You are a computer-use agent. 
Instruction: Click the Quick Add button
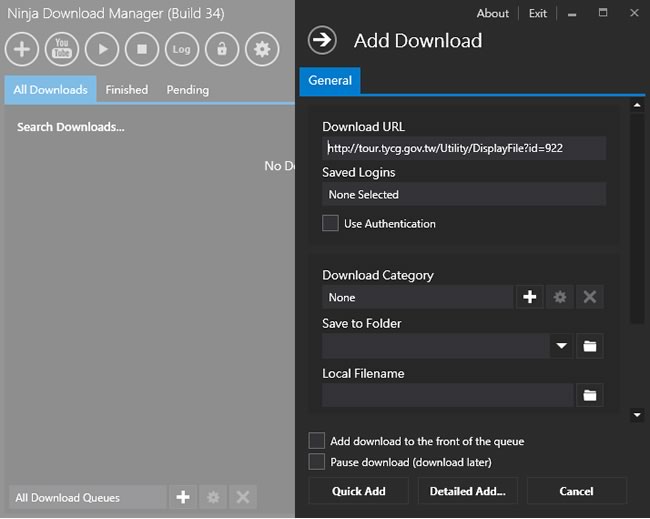coord(359,491)
